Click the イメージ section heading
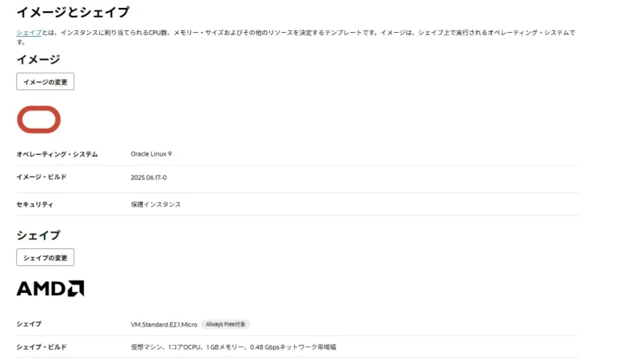 pyautogui.click(x=38, y=59)
